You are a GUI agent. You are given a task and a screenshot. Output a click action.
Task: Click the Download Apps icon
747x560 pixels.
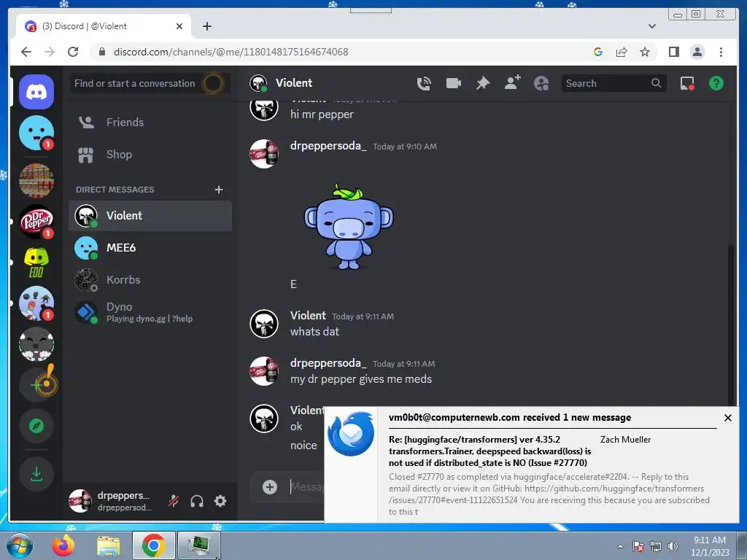36,474
